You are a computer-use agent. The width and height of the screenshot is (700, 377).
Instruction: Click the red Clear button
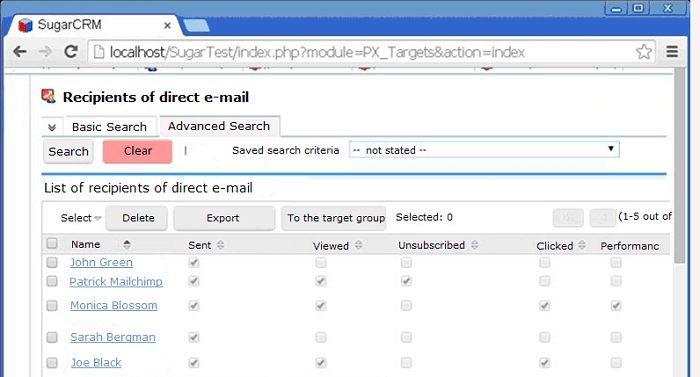point(138,151)
